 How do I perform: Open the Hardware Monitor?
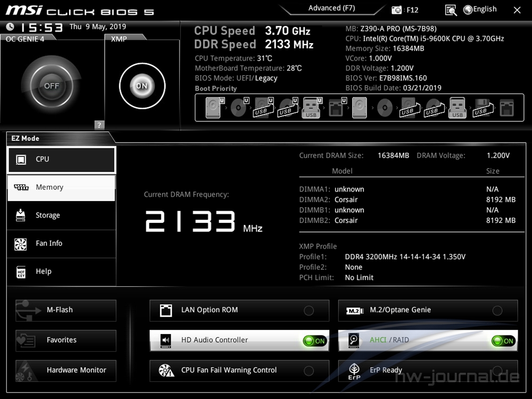(x=66, y=370)
